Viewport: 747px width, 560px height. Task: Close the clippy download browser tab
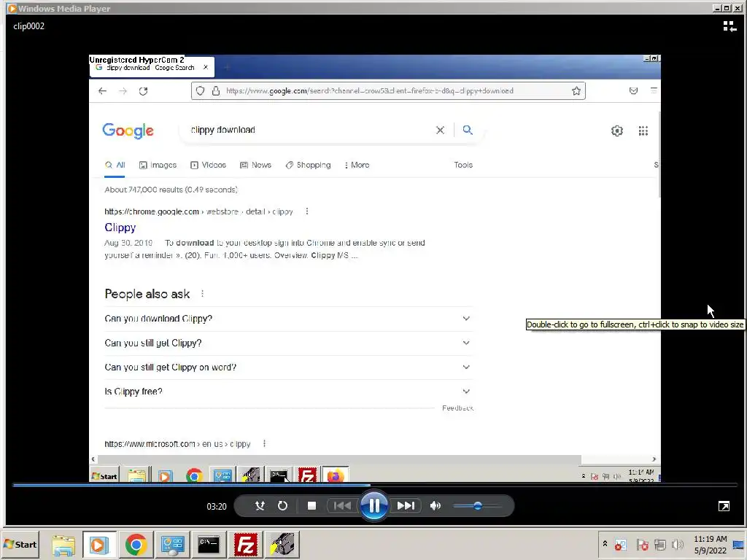pos(206,67)
